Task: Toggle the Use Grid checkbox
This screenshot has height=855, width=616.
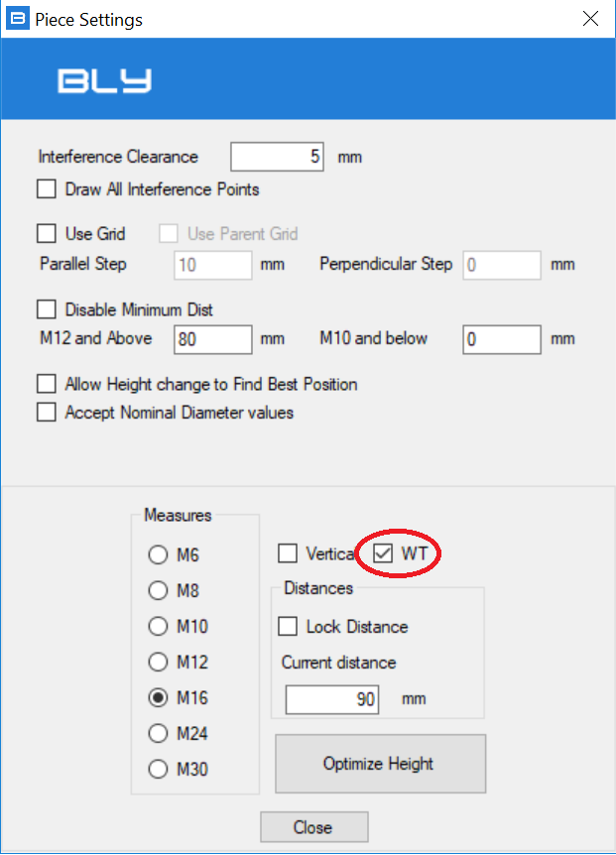Action: 47,233
